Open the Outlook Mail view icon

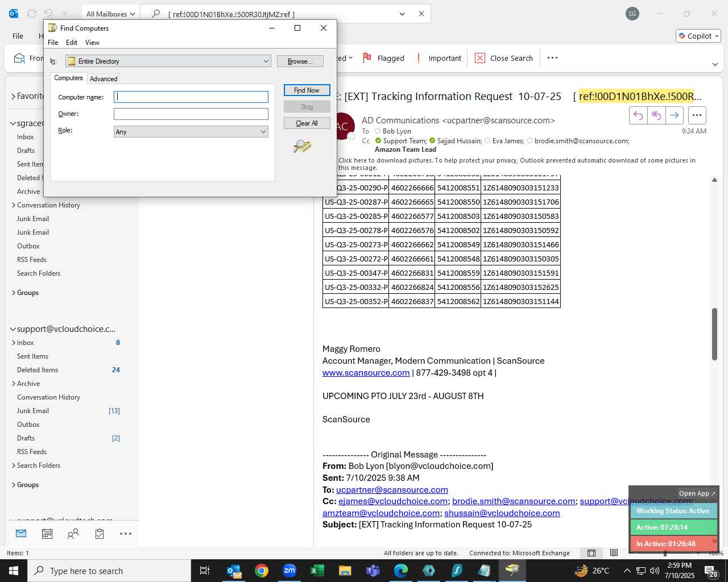21,534
